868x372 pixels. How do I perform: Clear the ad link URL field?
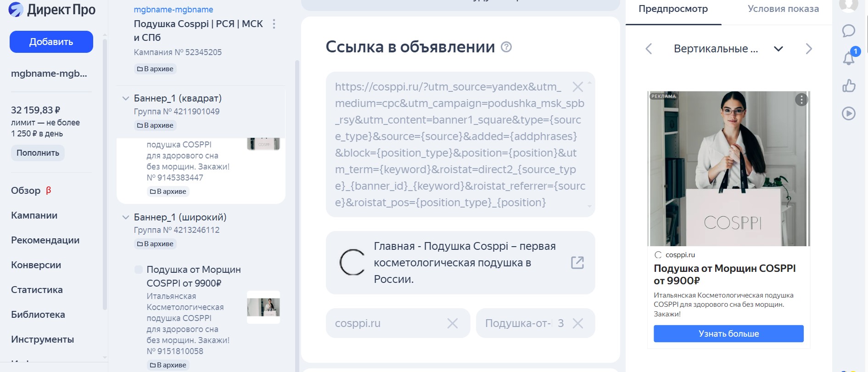coord(578,87)
